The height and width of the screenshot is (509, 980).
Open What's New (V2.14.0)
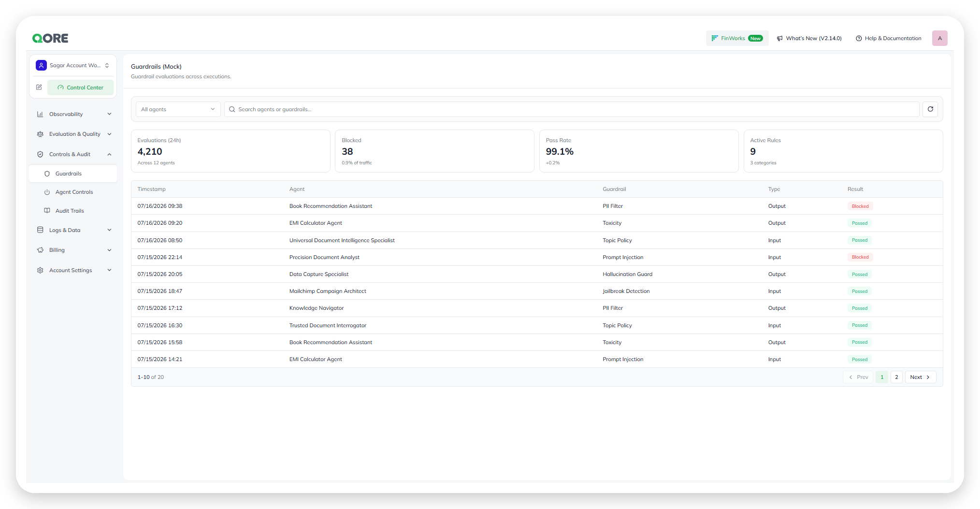pos(809,38)
